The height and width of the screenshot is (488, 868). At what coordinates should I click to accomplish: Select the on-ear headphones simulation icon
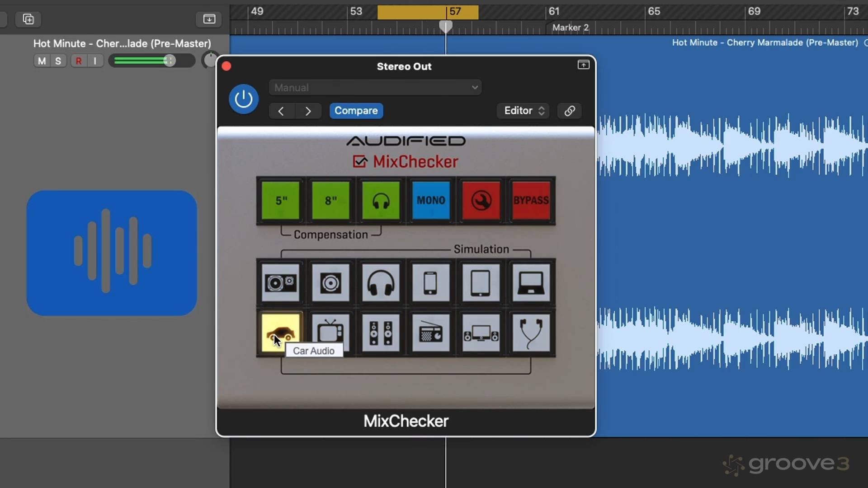(380, 283)
